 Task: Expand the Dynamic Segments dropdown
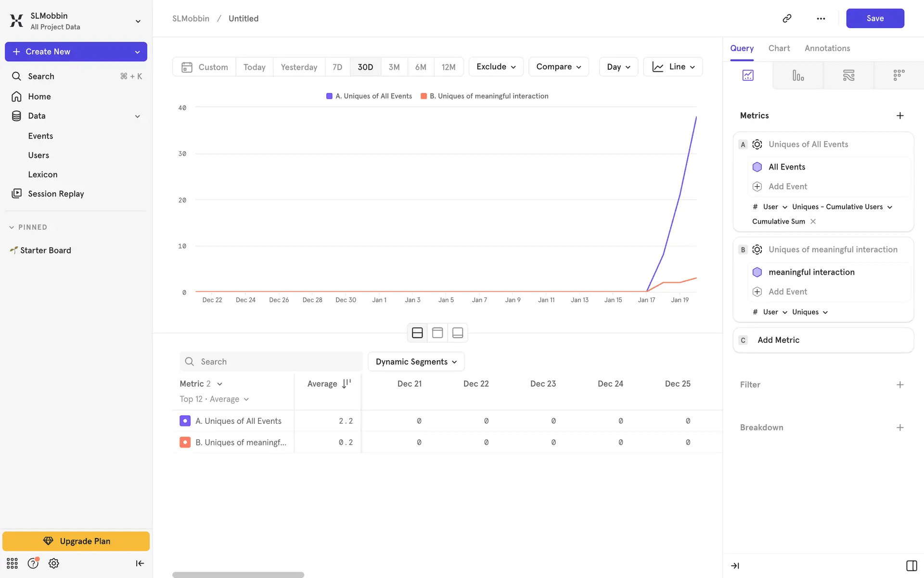point(416,362)
